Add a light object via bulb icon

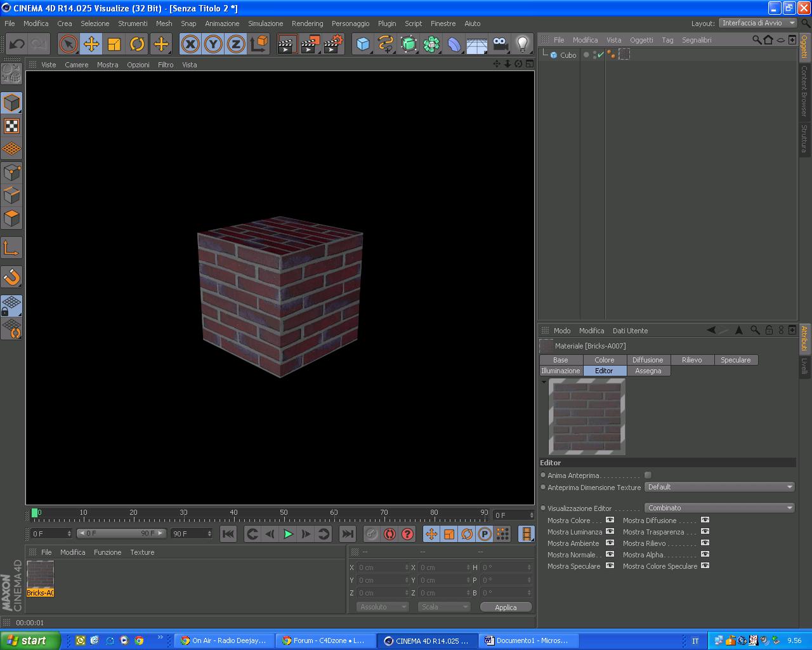coord(522,44)
